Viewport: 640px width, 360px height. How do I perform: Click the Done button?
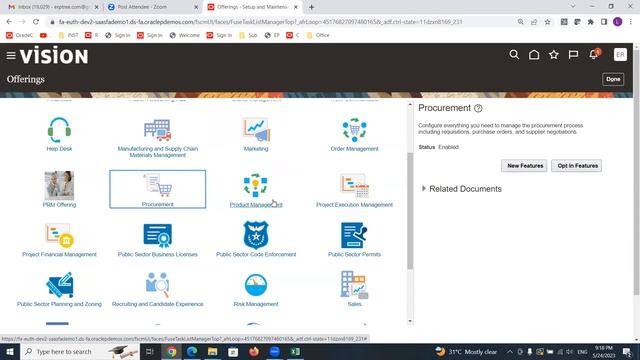[613, 79]
